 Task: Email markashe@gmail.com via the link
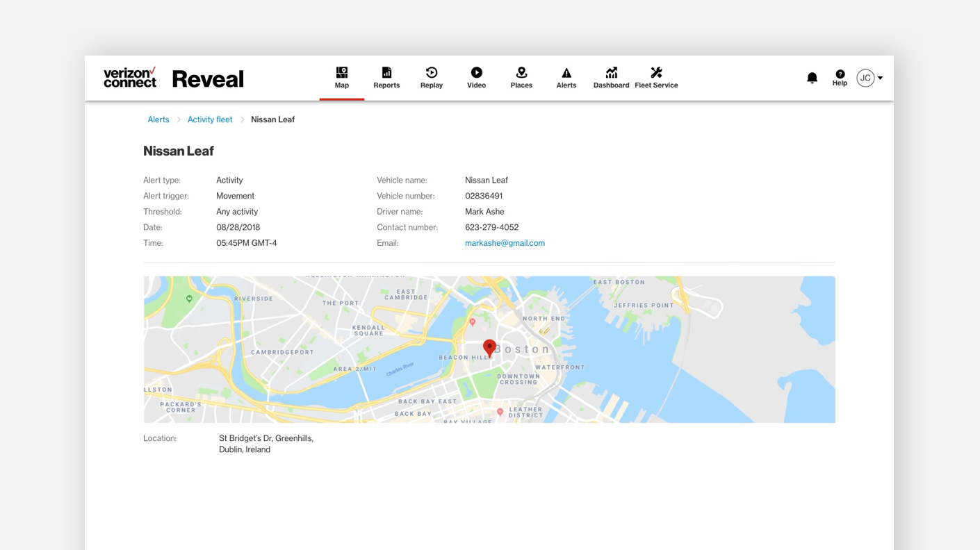[505, 243]
